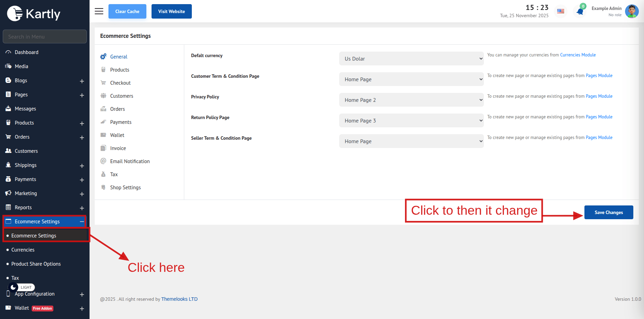The image size is (644, 319).
Task: Switch to the Checkout settings tab
Action: [120, 83]
